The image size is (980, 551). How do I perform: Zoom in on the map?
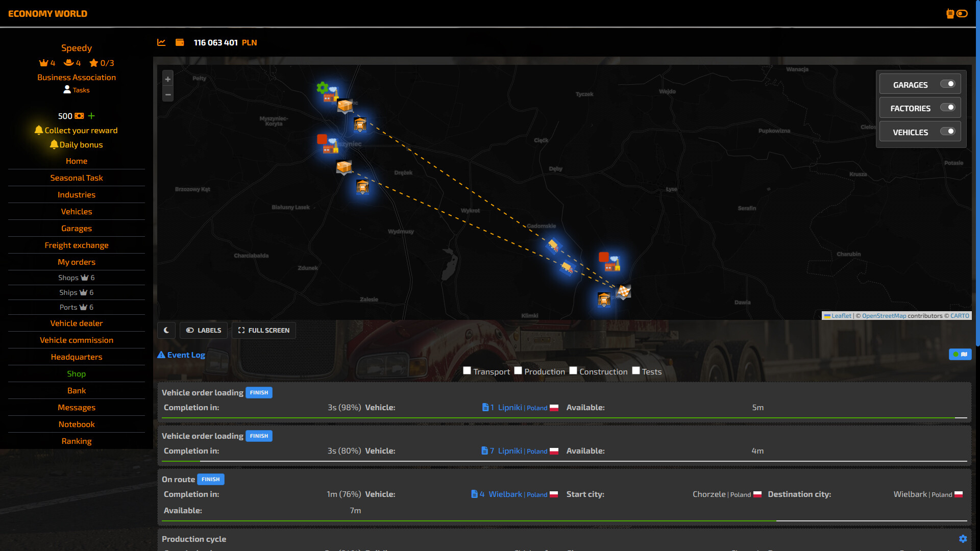pyautogui.click(x=168, y=79)
